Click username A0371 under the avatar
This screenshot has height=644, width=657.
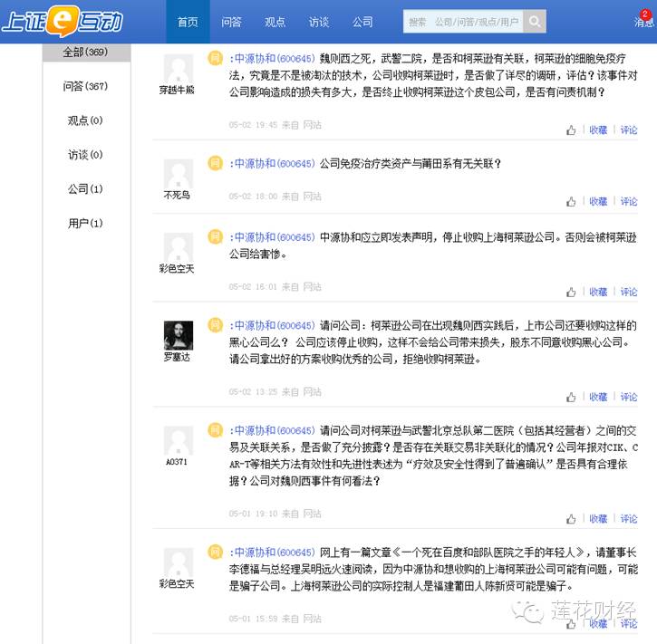click(x=177, y=462)
